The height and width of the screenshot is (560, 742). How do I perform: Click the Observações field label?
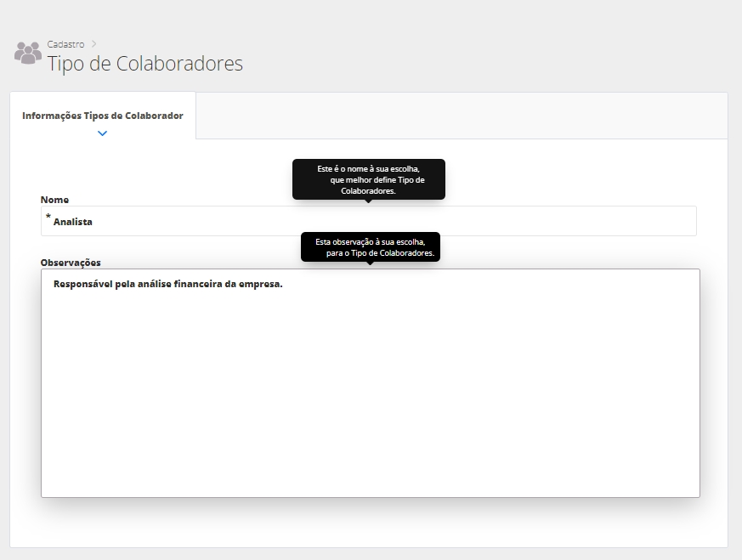coord(71,263)
